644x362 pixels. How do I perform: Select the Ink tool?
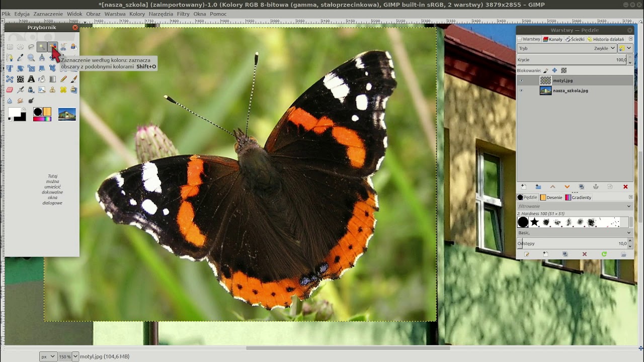[x=31, y=89]
